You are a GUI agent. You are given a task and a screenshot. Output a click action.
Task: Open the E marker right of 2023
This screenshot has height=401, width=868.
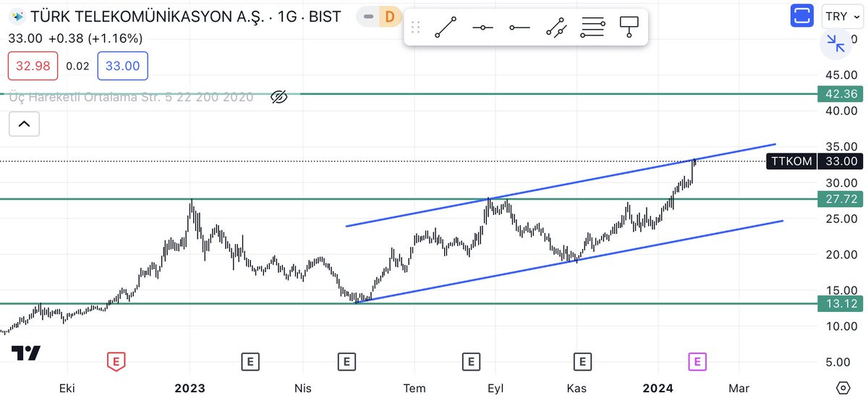pyautogui.click(x=250, y=360)
